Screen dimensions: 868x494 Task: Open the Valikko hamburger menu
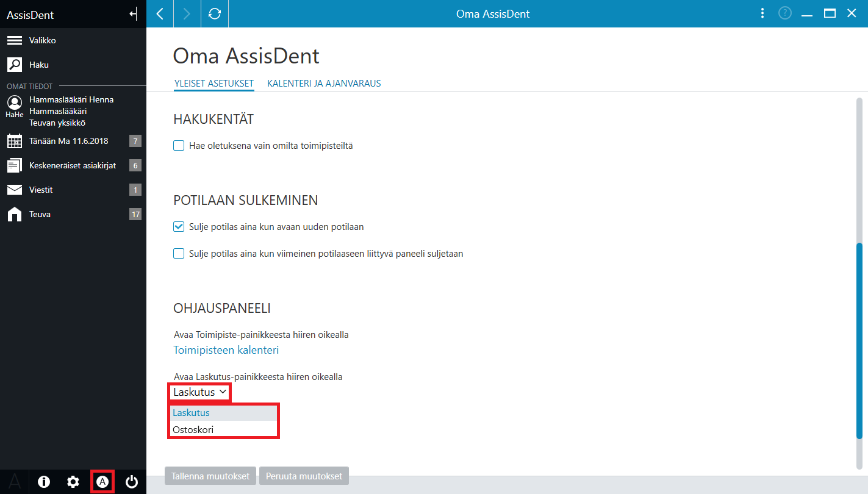[x=15, y=40]
